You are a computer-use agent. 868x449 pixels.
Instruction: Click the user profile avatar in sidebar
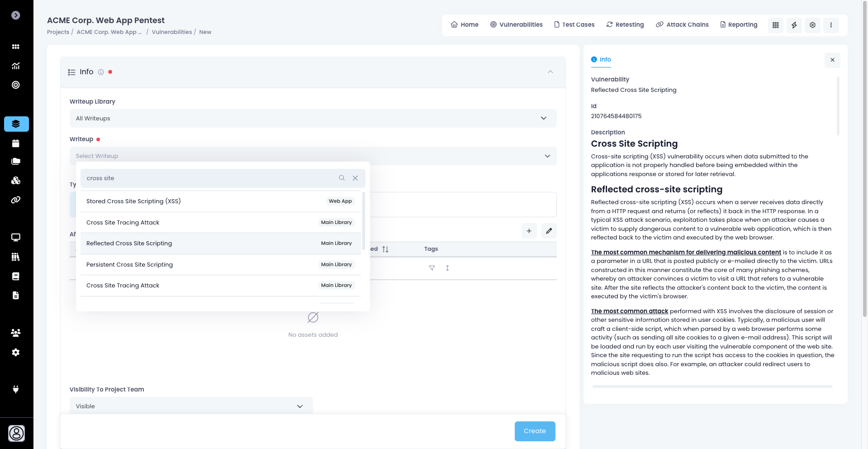click(x=16, y=433)
